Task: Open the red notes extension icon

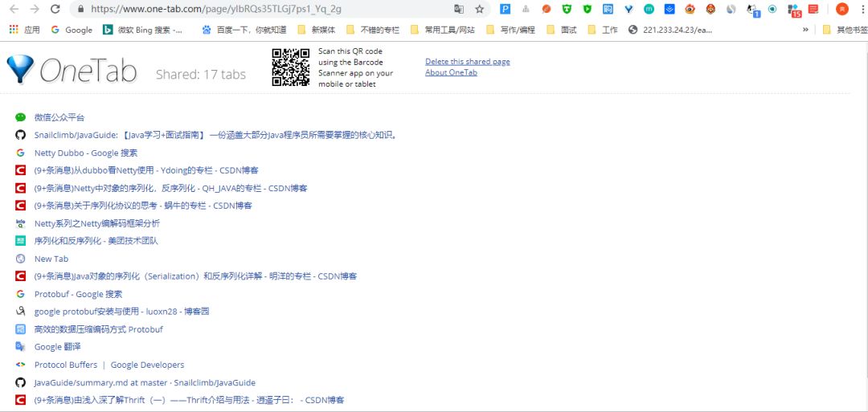Action: [x=813, y=9]
